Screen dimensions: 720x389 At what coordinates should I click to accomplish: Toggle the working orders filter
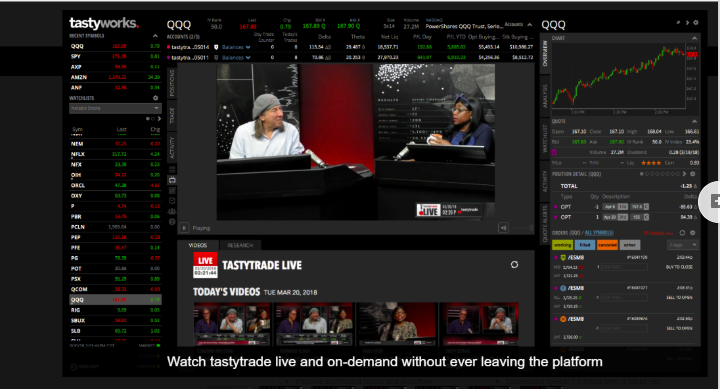562,245
